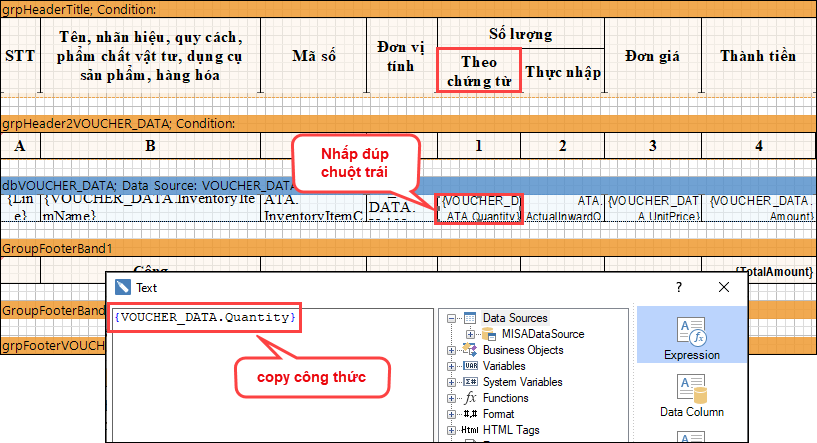Collapse the Data Sources tree node
The width and height of the screenshot is (817, 443).
coord(453,318)
